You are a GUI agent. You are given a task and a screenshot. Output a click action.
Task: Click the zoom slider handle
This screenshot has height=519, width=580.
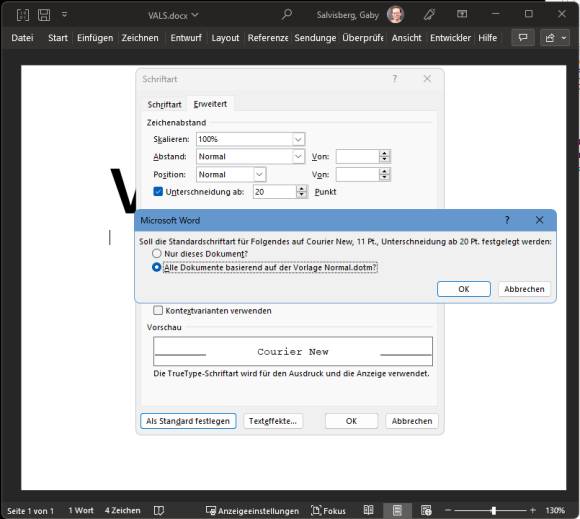[493, 510]
